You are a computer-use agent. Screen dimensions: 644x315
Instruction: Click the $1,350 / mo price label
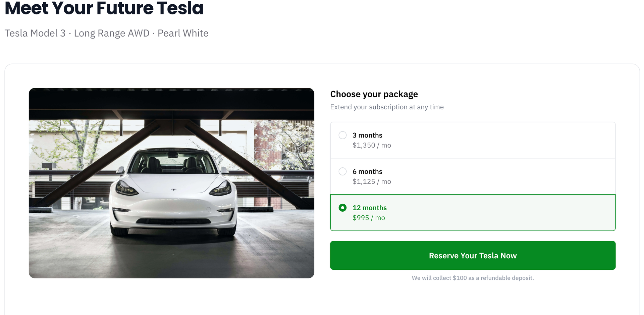(x=371, y=145)
